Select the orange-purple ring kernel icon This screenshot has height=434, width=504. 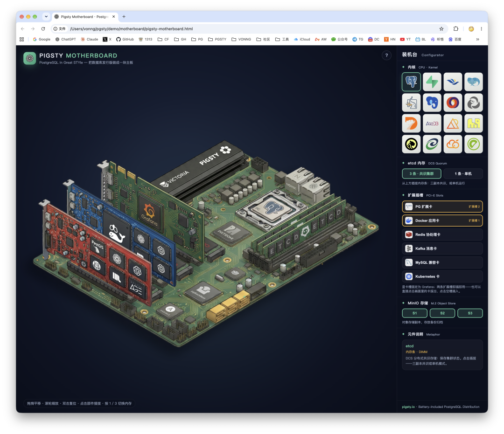[x=453, y=103]
